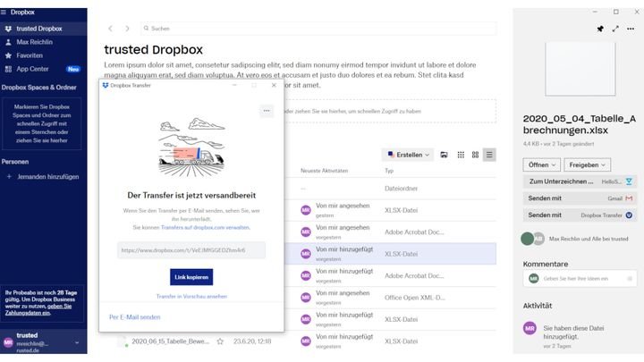Open more options in details panel
The height and width of the screenshot is (362, 644).
click(x=631, y=29)
